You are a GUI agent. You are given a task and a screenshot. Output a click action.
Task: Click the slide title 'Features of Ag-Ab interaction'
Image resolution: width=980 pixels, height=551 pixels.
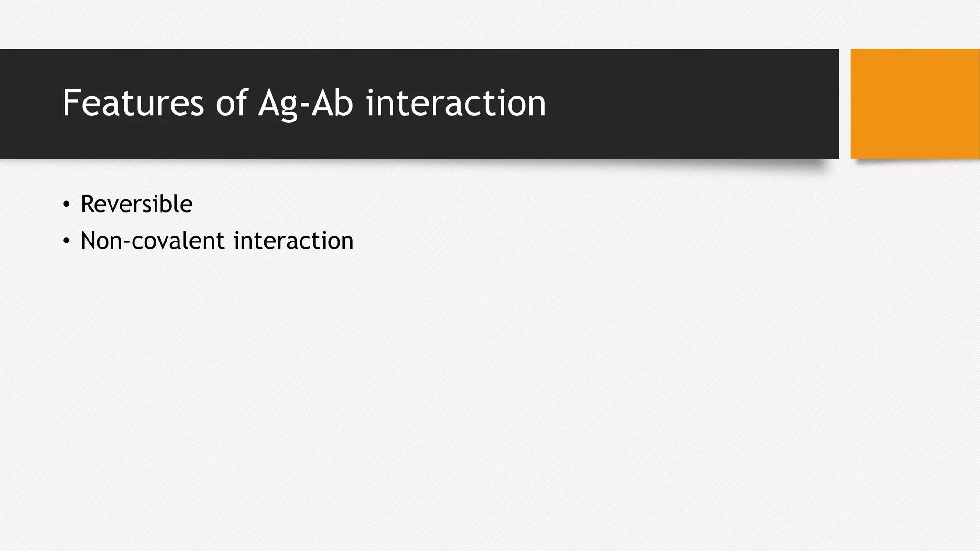point(304,103)
